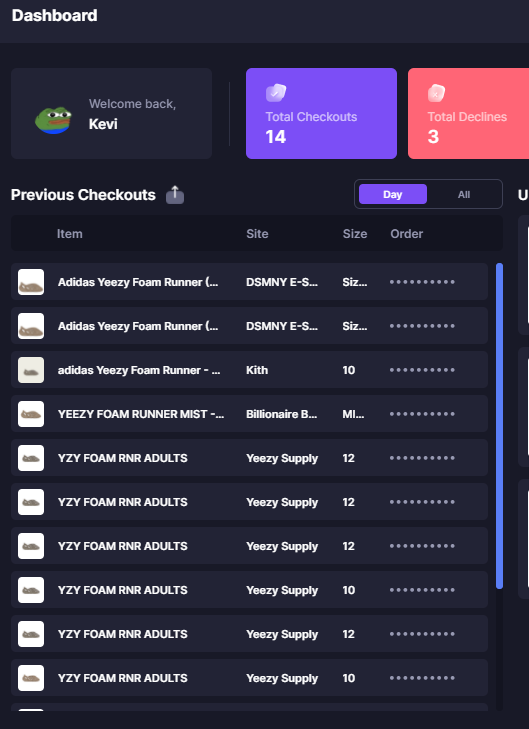Screen dimensions: 529x729
Task: Click the Size column header
Action: pos(355,234)
